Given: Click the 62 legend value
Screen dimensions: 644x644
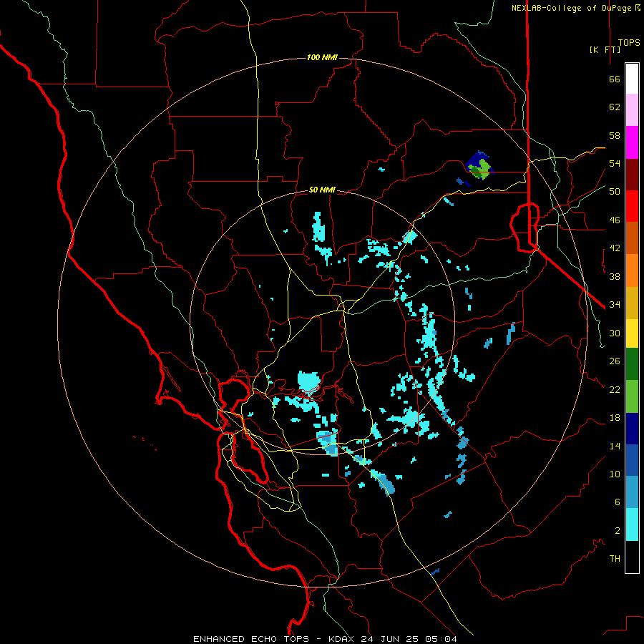Looking at the screenshot, I should 615,107.
